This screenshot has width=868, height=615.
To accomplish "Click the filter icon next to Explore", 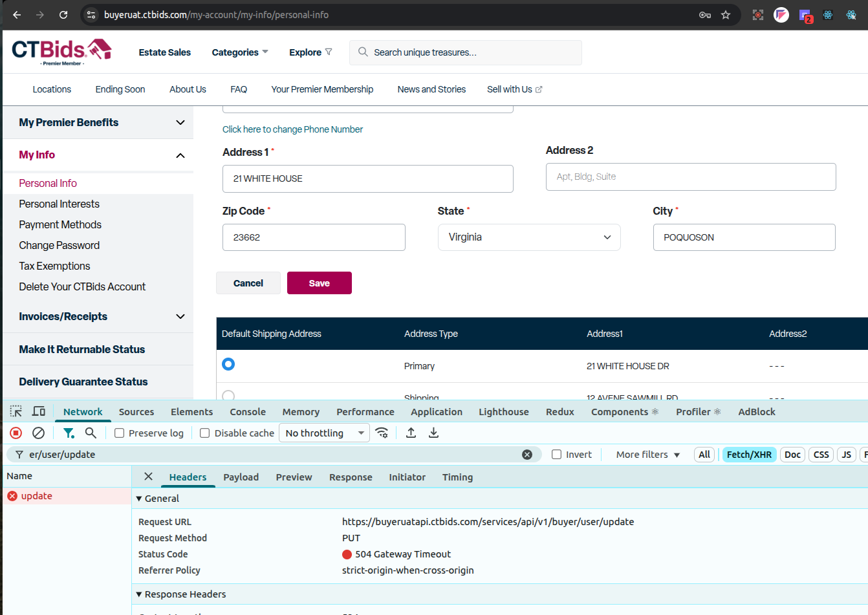I will (329, 52).
